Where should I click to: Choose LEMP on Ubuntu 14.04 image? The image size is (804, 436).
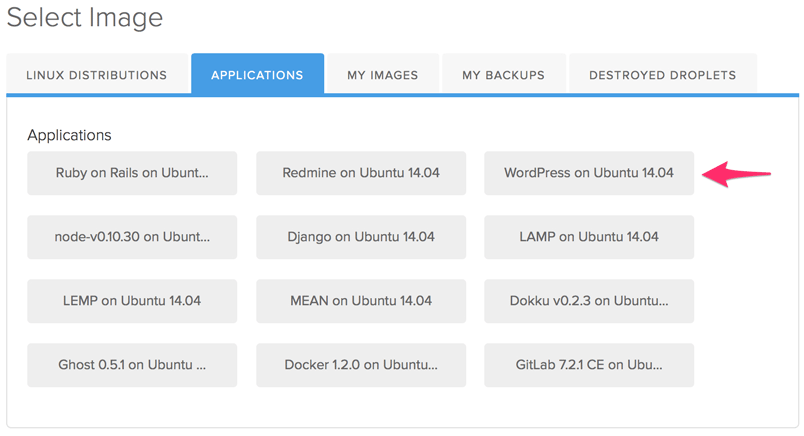132,301
